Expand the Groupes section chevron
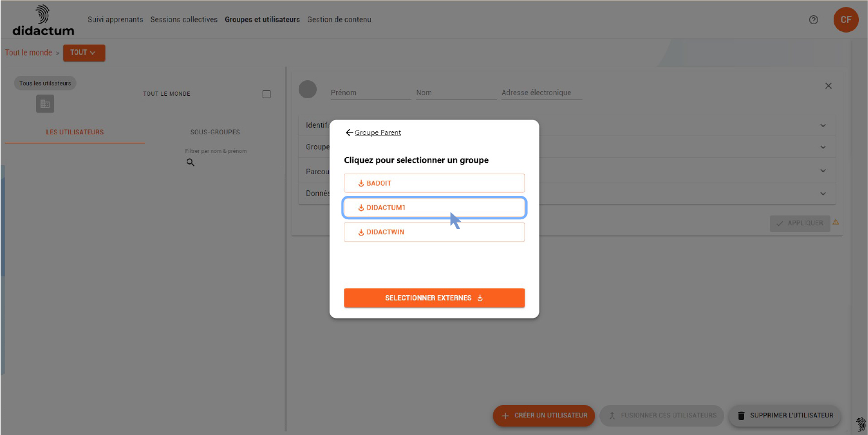The width and height of the screenshot is (868, 435). click(823, 147)
